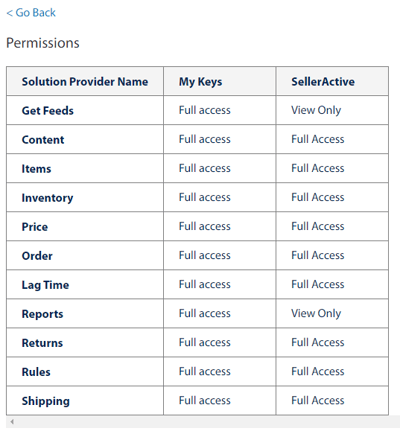Viewport: 400px width, 434px height.
Task: Click the Permissions heading
Action: coord(43,43)
